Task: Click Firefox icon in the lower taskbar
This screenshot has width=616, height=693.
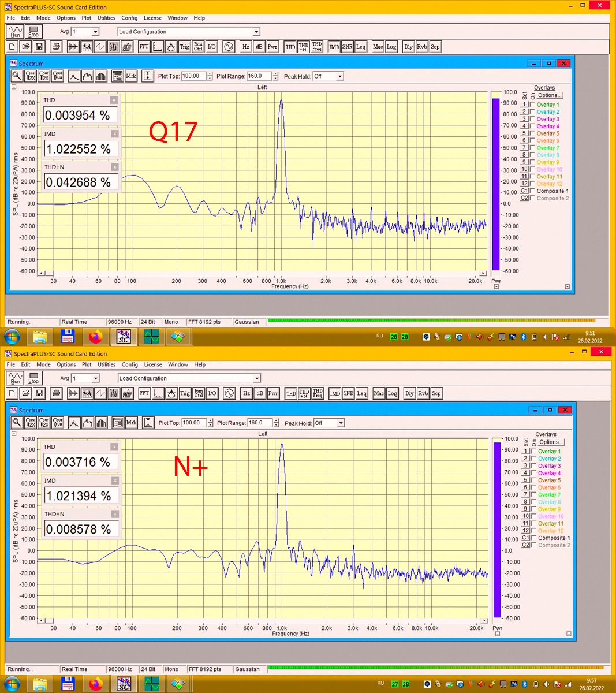Action: point(96,684)
